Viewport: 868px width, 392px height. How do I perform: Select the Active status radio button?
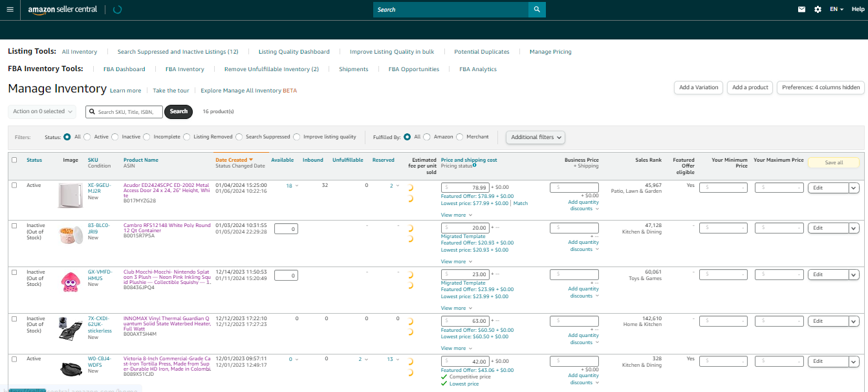[87, 137]
